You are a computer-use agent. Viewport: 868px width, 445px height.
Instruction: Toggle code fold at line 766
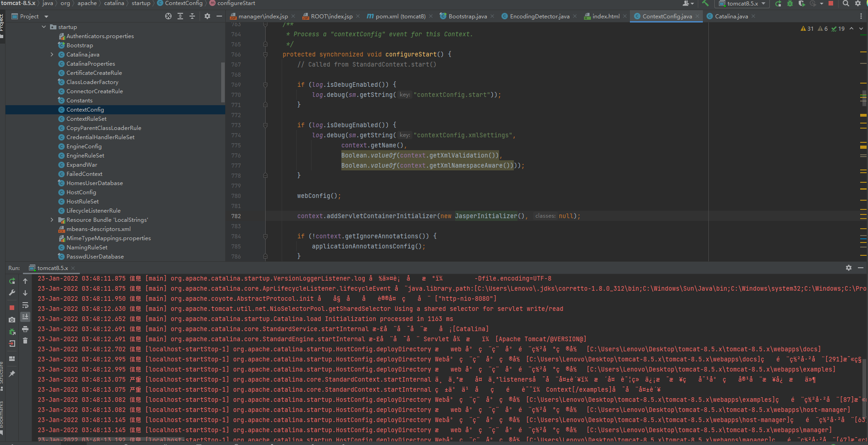(265, 54)
